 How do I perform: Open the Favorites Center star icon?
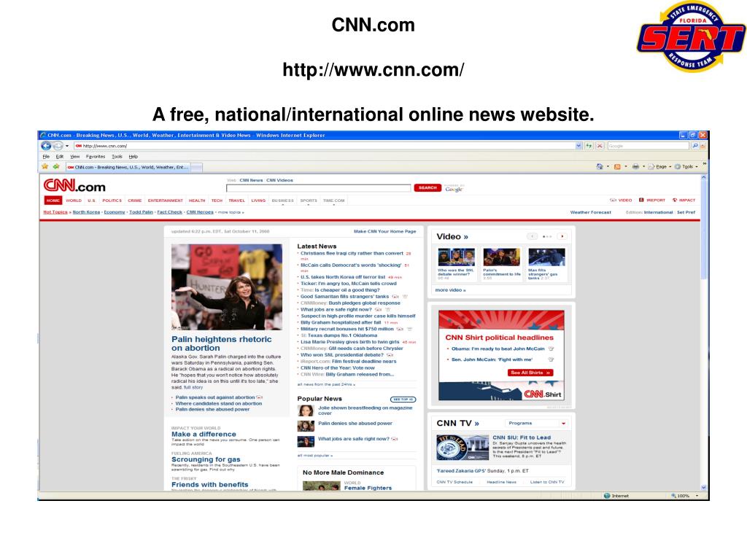45,167
